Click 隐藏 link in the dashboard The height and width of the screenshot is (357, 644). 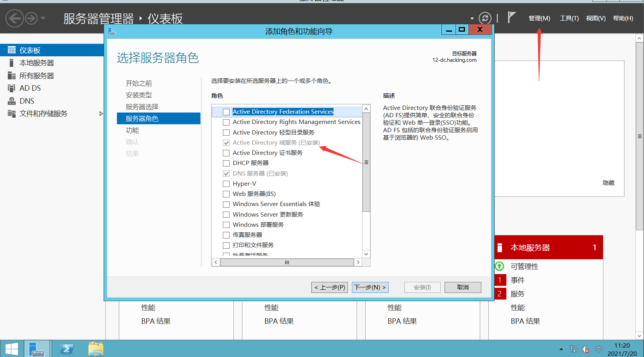click(x=608, y=183)
